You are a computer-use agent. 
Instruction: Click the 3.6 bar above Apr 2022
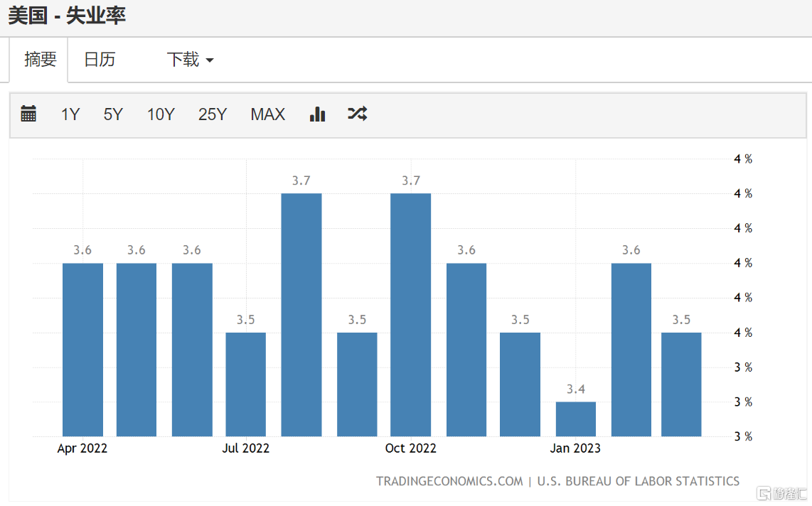point(82,349)
